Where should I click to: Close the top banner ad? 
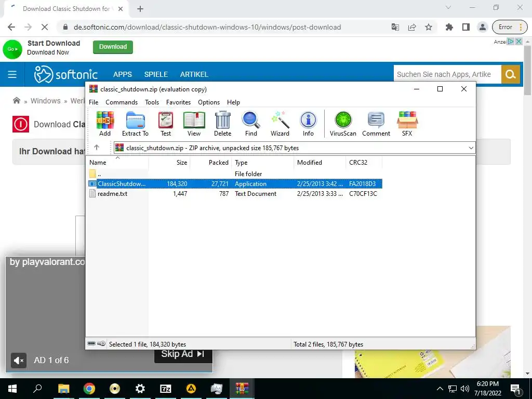pyautogui.click(x=518, y=42)
